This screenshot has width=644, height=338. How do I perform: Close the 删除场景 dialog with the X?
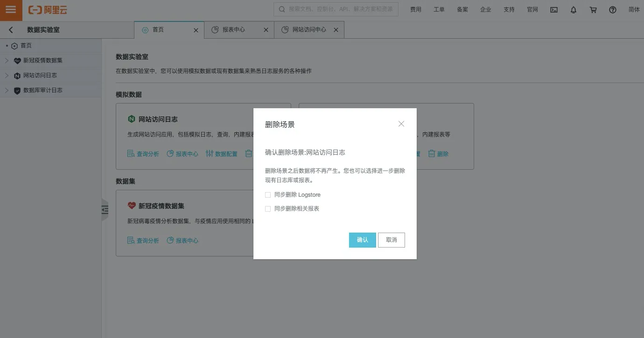401,124
